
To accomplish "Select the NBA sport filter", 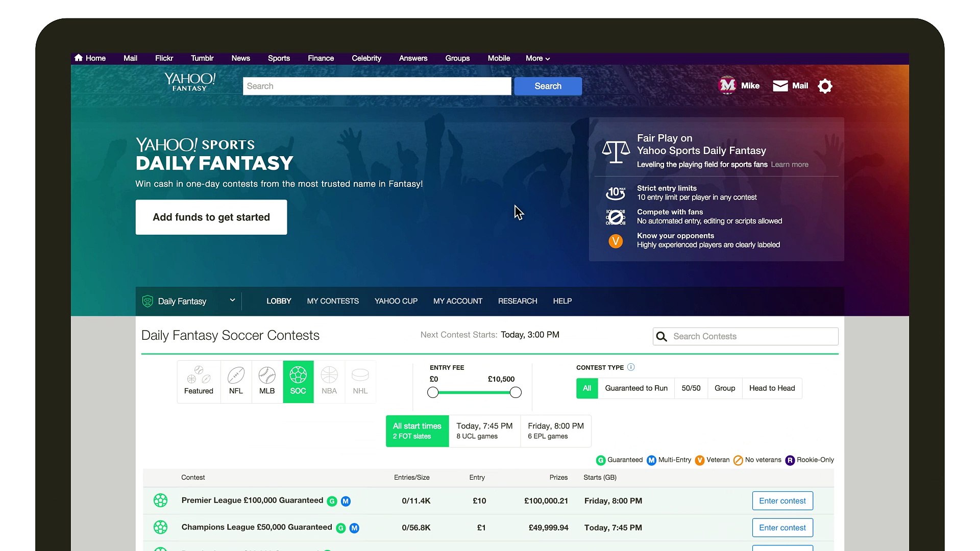I will pos(329,382).
